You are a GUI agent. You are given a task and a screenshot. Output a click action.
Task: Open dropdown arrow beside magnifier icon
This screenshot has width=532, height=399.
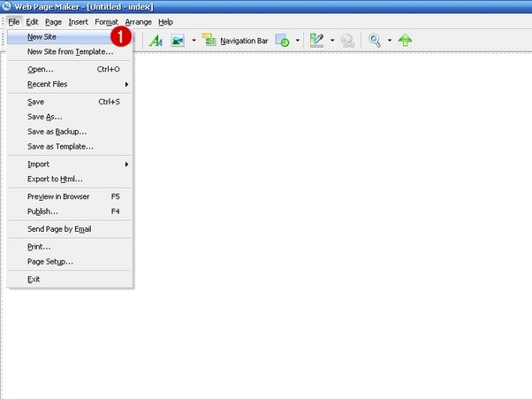click(390, 41)
